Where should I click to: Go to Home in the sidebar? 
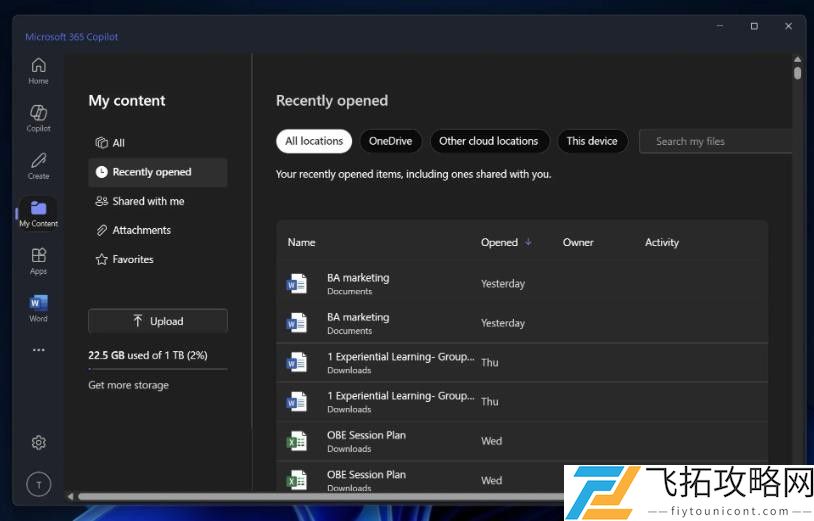click(x=38, y=71)
